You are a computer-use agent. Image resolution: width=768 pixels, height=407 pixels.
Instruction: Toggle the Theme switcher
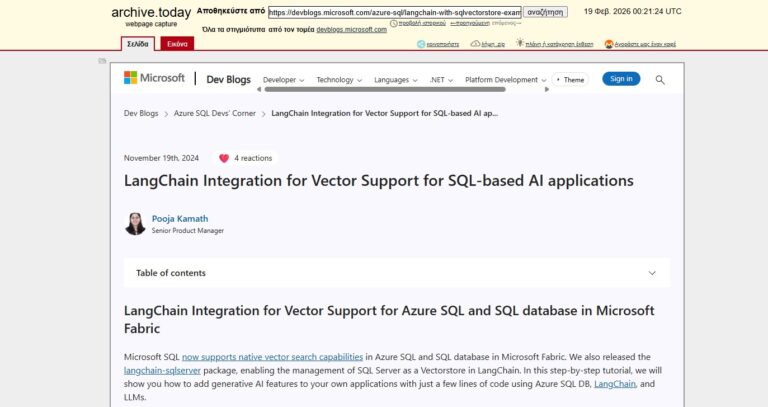click(569, 80)
